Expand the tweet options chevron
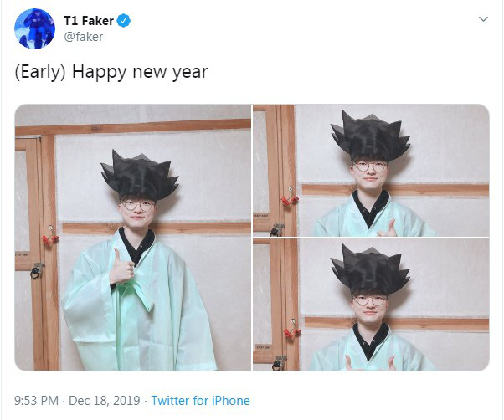This screenshot has width=504, height=420. point(483,19)
